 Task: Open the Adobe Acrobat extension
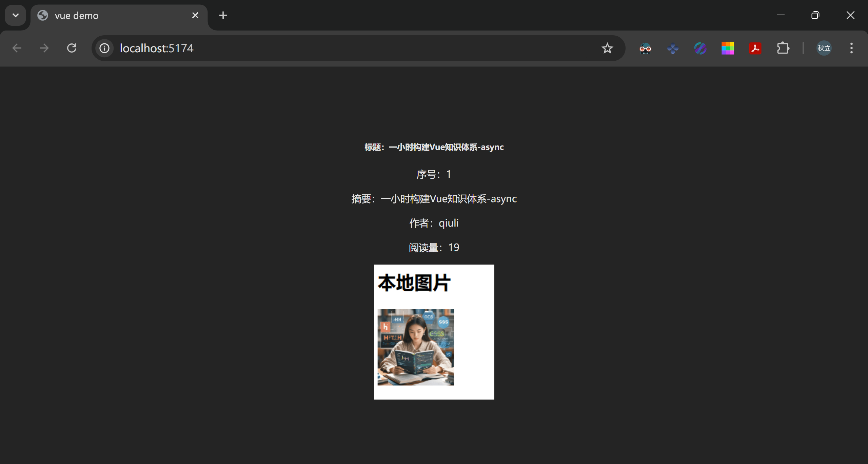point(755,48)
